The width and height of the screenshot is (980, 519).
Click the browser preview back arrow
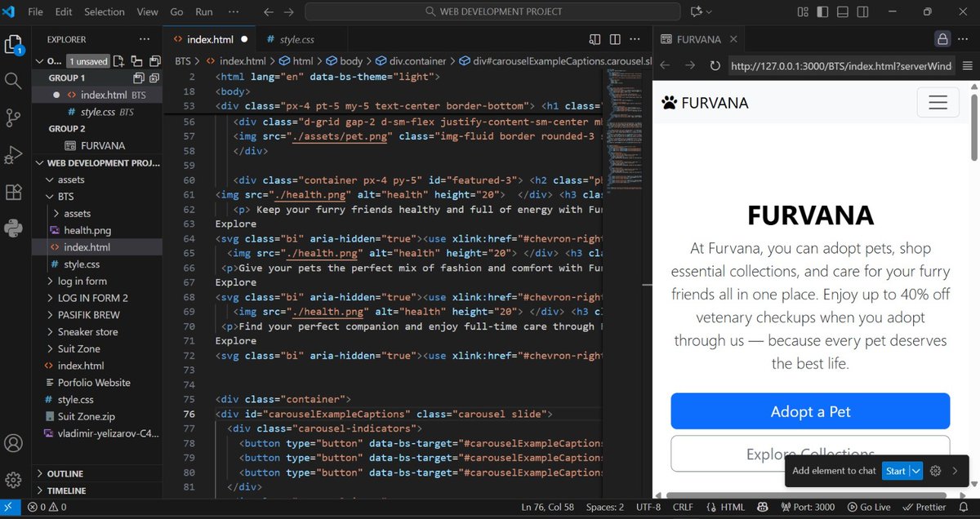click(x=665, y=66)
